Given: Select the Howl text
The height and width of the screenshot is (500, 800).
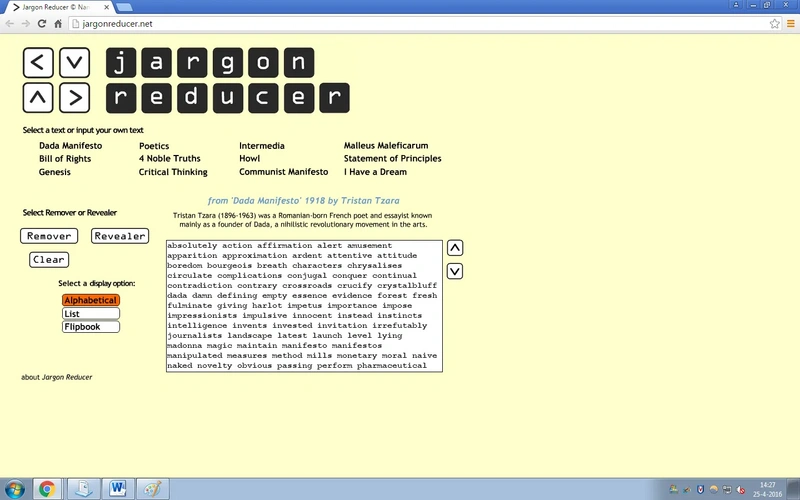Looking at the screenshot, I should [249, 159].
